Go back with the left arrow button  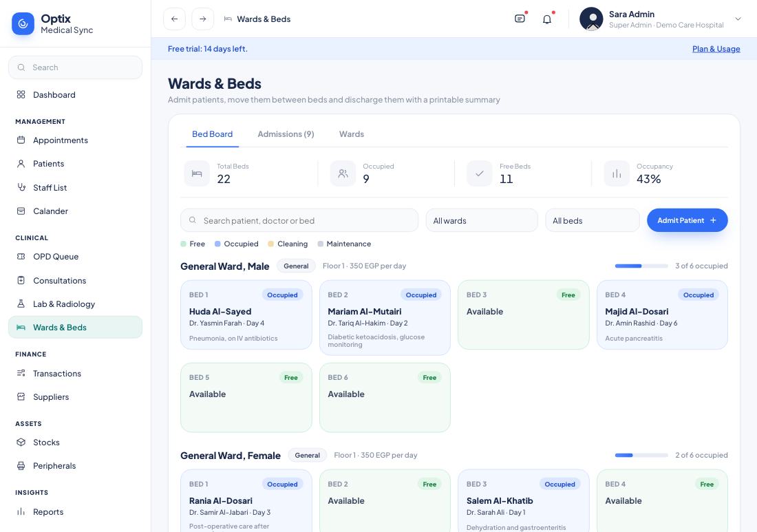(x=174, y=19)
